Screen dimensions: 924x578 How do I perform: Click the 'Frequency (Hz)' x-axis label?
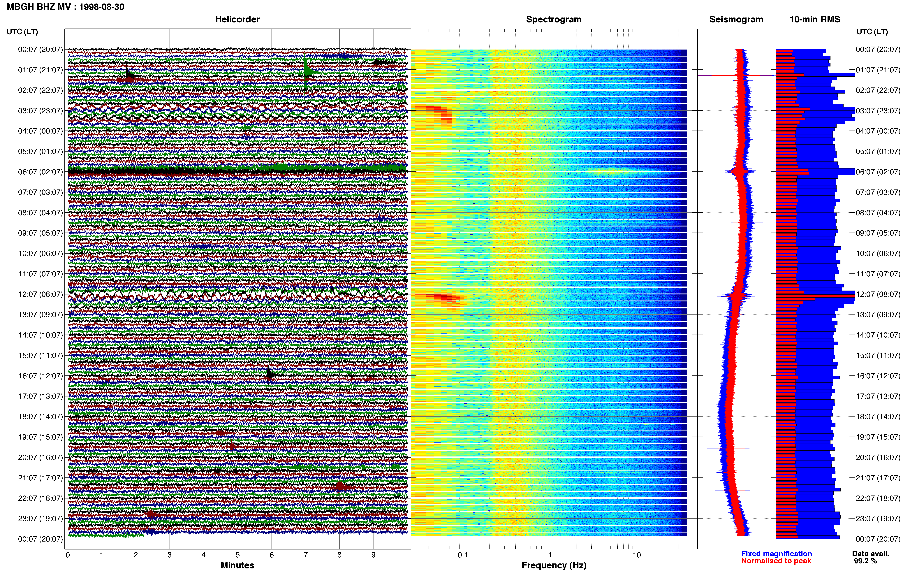554,565
